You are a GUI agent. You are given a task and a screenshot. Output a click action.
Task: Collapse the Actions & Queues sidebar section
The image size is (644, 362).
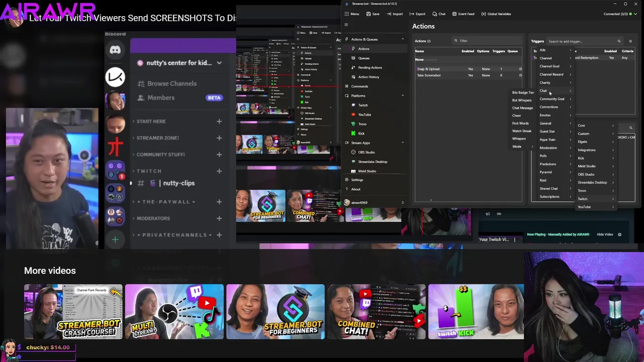point(403,39)
